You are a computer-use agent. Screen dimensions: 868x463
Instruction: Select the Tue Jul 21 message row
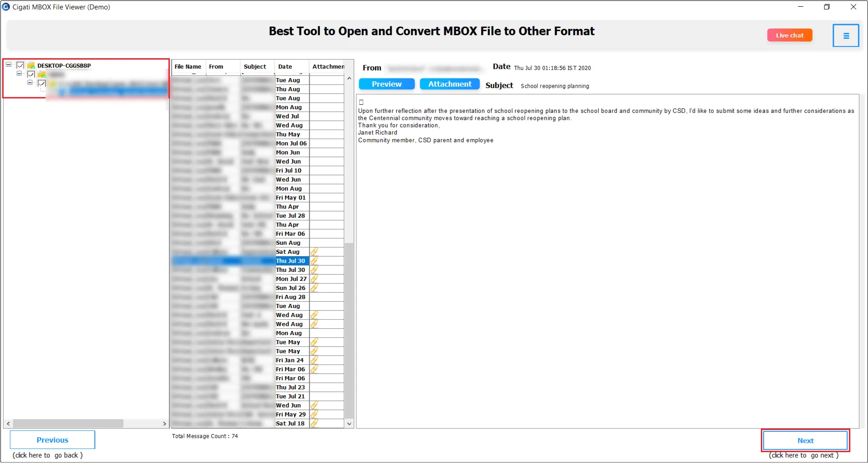click(x=258, y=396)
